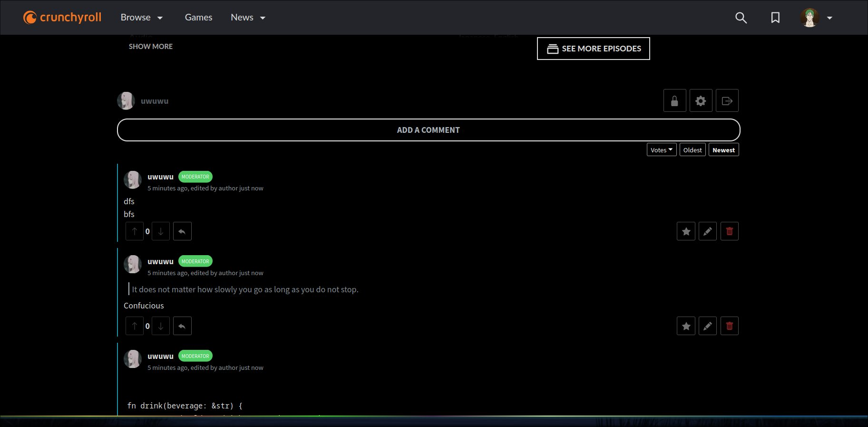Open comment settings gear icon
Screen dimensions: 868x427
click(x=701, y=101)
